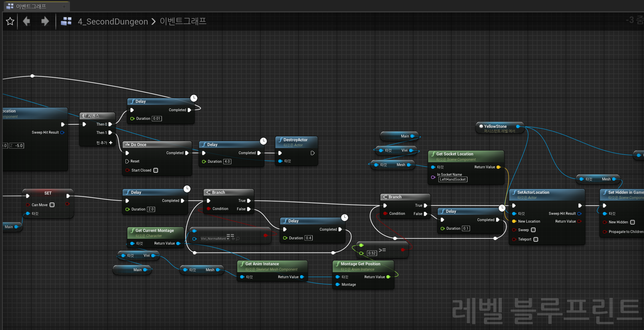Toggle New Hidden checkbox
The height and width of the screenshot is (330, 644).
point(632,222)
